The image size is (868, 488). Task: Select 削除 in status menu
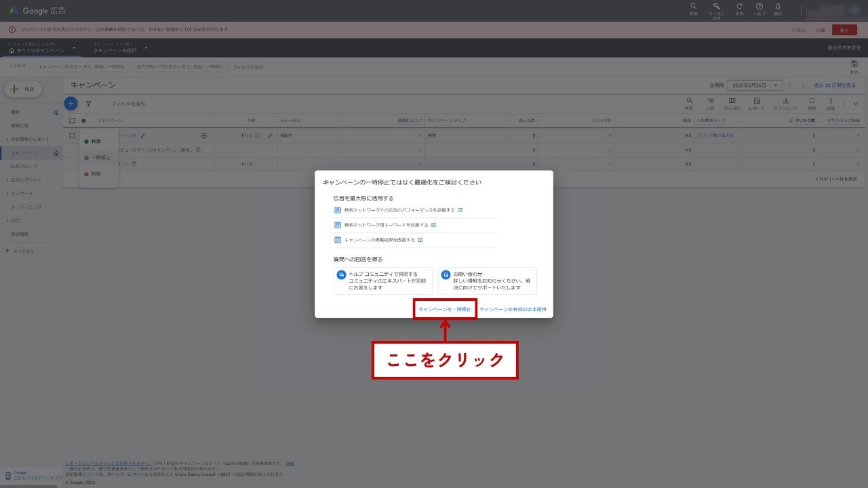click(98, 174)
